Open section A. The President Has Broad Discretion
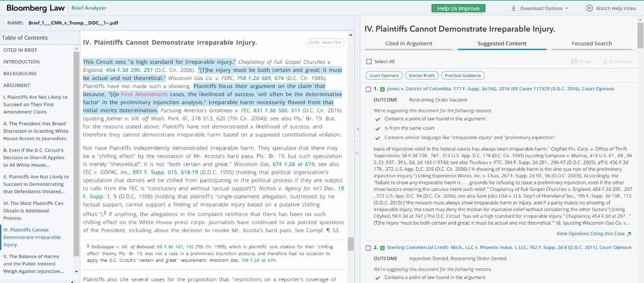Screen dimensions: 644x283 coord(36,131)
